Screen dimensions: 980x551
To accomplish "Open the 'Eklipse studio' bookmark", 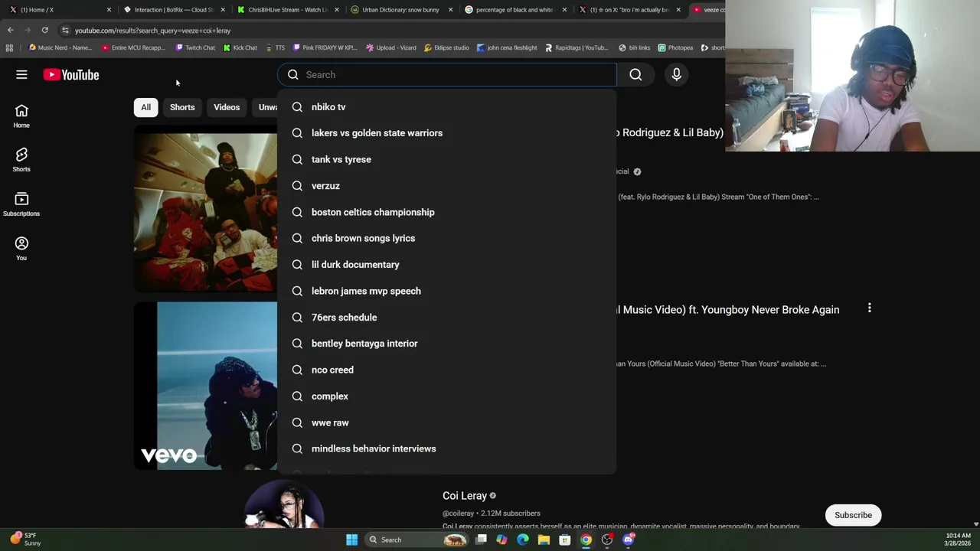I will coord(446,47).
